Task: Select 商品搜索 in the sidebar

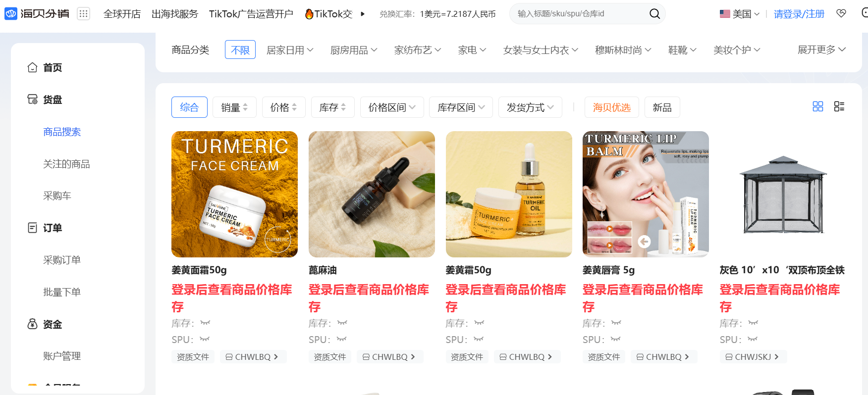Action: coord(62,132)
